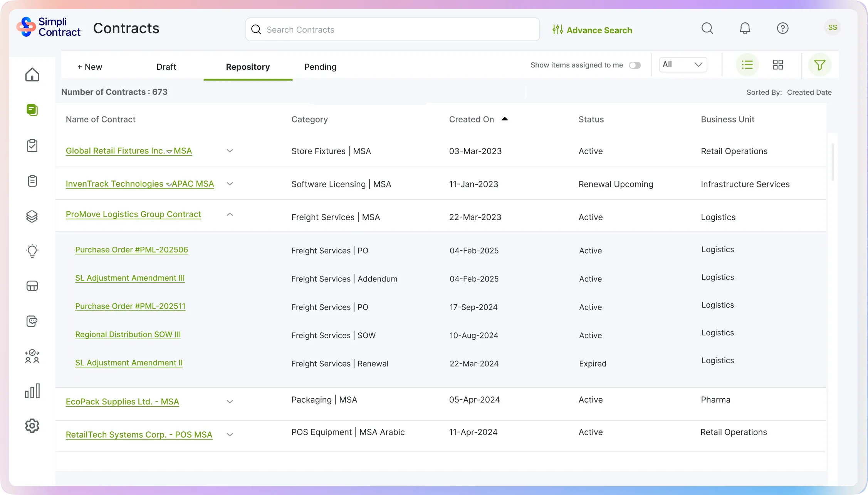The height and width of the screenshot is (495, 868).
Task: Open RetailTech Systems Corp. - POS MSA link
Action: coord(139,434)
